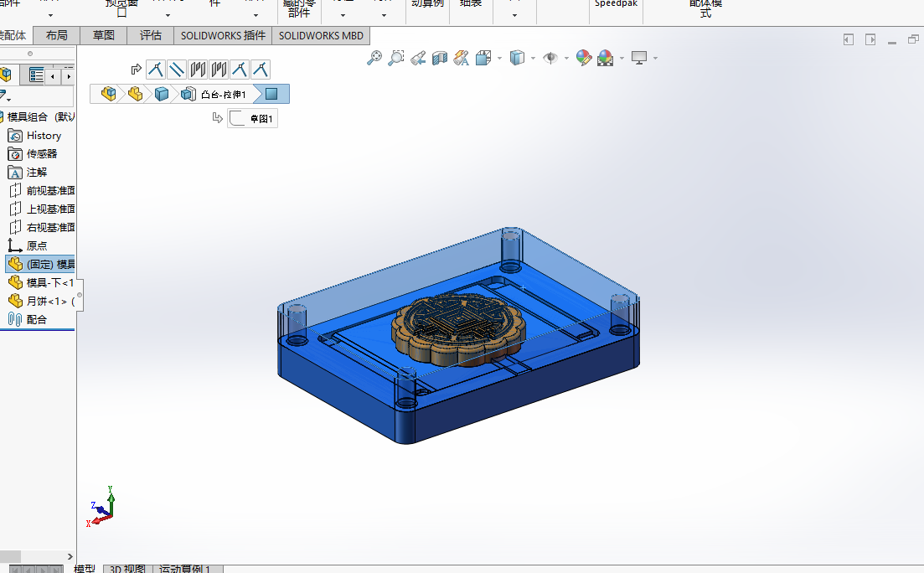Open the Dynamic Annotation Views tool

click(462, 58)
